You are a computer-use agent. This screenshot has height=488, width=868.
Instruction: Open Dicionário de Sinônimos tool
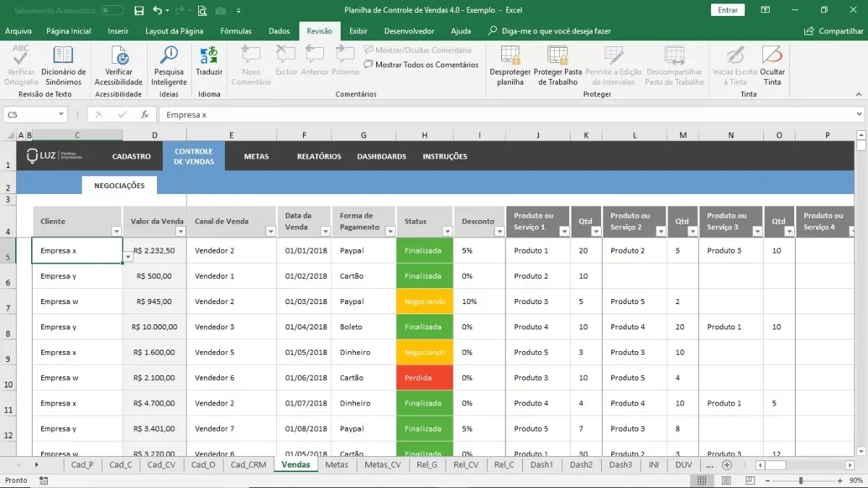pyautogui.click(x=64, y=66)
